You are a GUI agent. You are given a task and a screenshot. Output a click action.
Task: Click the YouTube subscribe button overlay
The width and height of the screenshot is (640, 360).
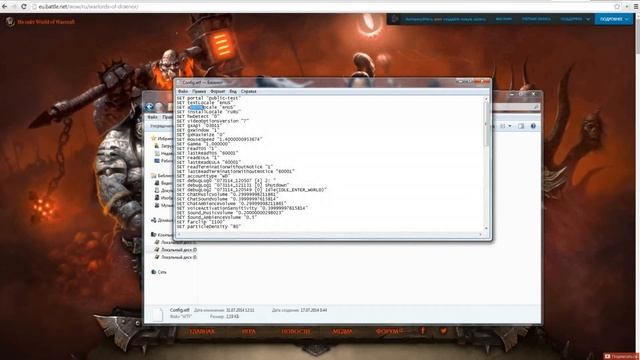pos(621,356)
